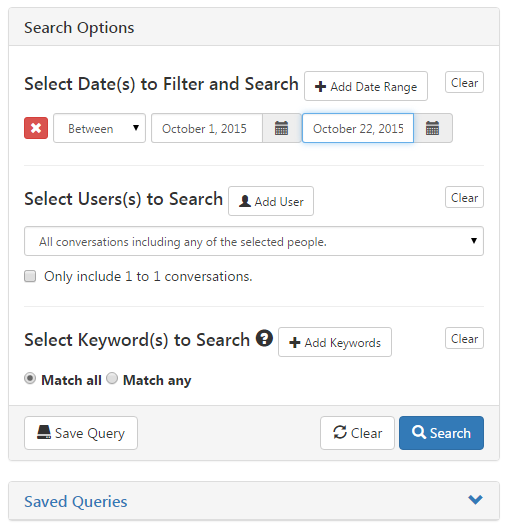Select the Match all radio button
The width and height of the screenshot is (514, 532).
pyautogui.click(x=30, y=378)
